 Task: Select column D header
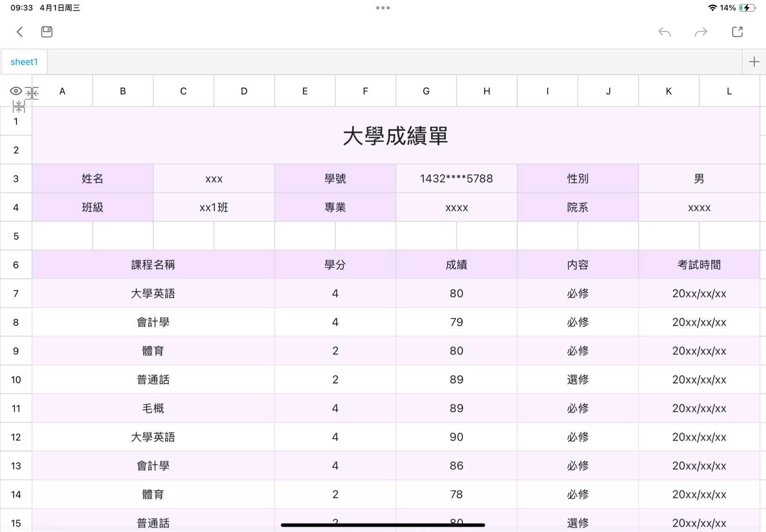tap(244, 91)
